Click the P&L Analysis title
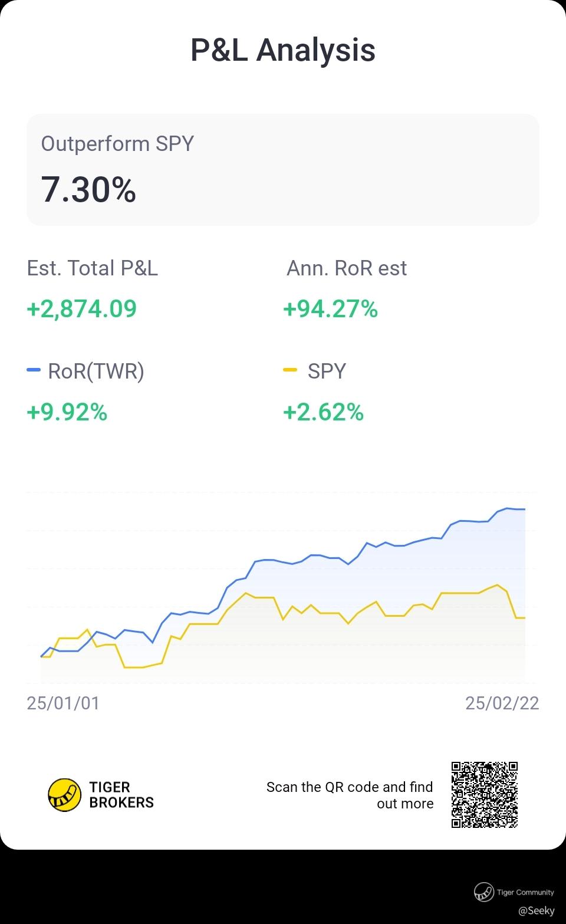 pos(283,50)
